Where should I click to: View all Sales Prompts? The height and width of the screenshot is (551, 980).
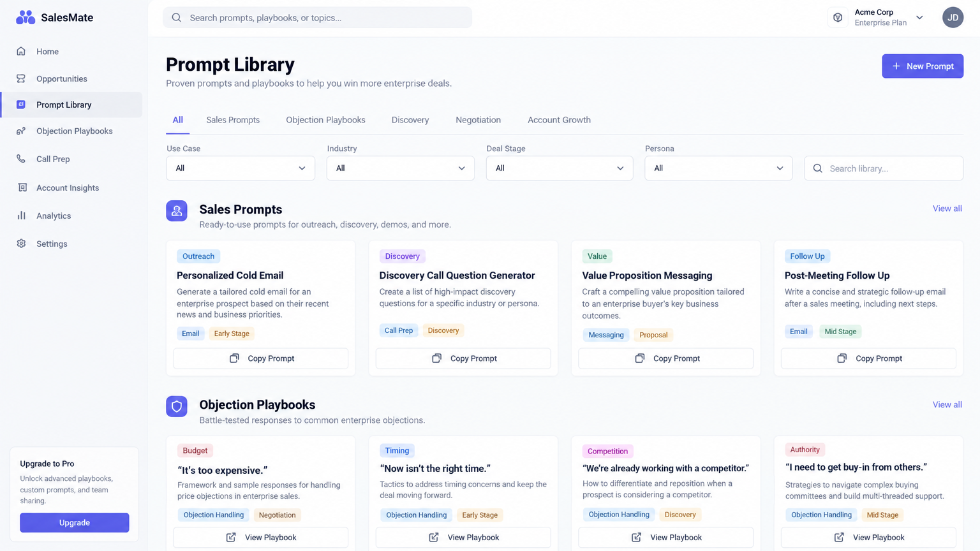coord(947,209)
